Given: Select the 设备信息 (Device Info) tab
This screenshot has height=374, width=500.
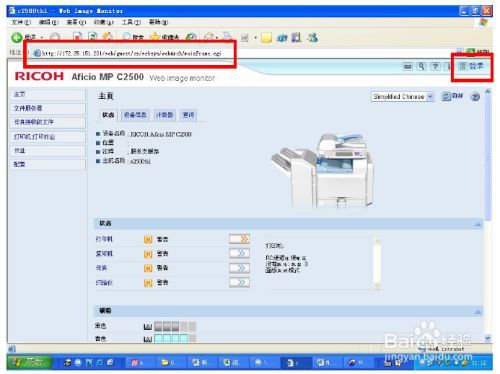Looking at the screenshot, I should coord(135,115).
